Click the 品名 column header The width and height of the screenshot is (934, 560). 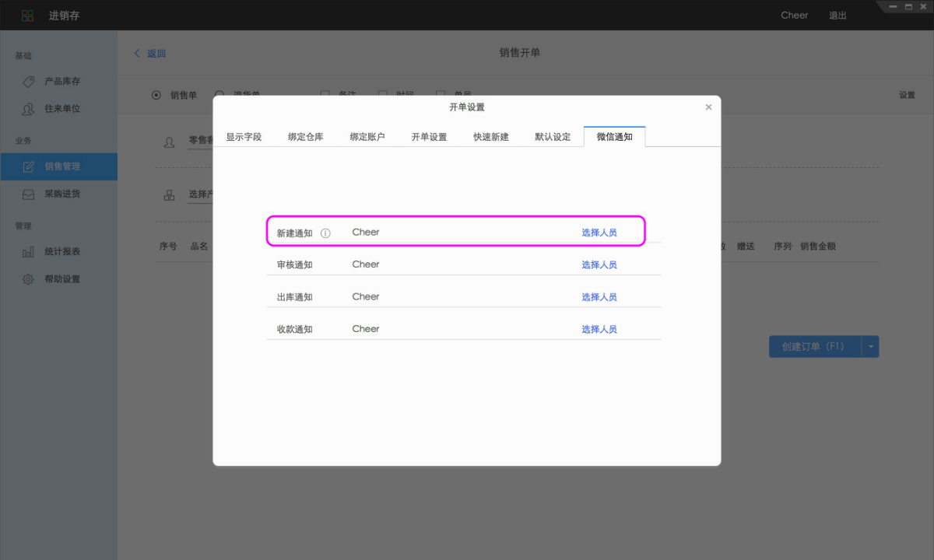click(199, 247)
